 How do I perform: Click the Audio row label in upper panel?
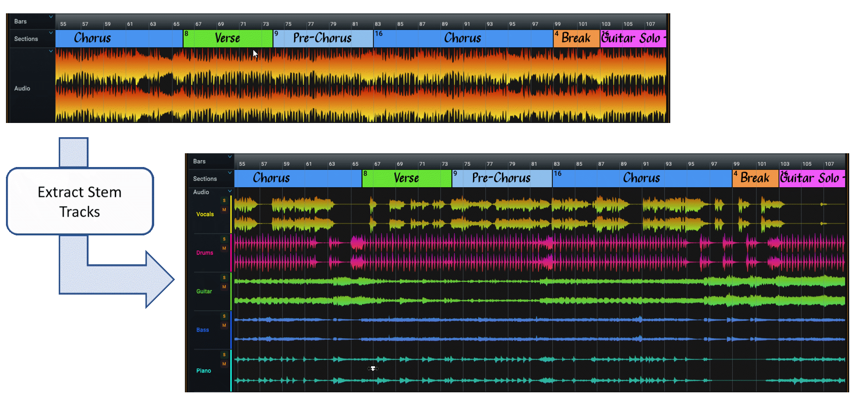(22, 89)
